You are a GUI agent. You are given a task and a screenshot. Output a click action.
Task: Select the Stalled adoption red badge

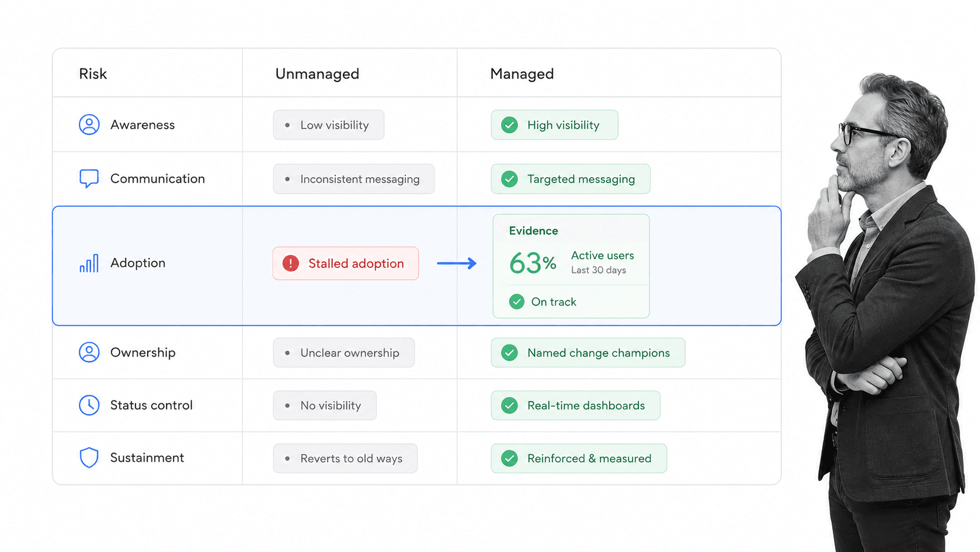point(346,263)
